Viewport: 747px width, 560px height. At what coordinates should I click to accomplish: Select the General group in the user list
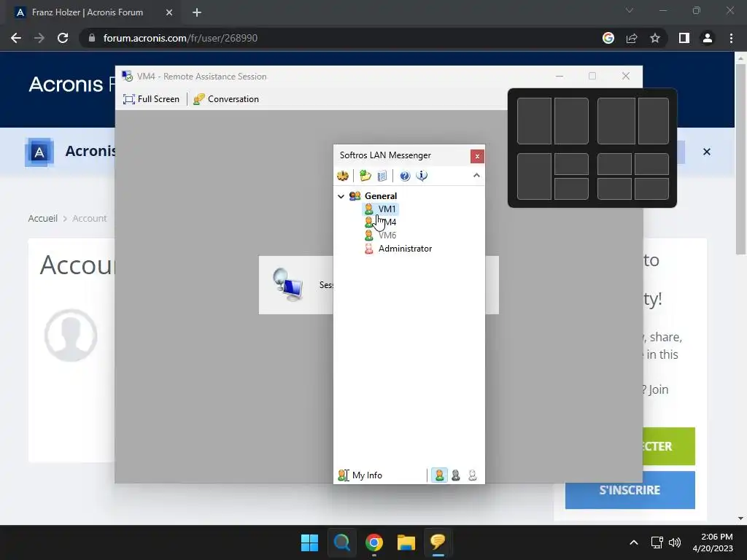coord(381,195)
